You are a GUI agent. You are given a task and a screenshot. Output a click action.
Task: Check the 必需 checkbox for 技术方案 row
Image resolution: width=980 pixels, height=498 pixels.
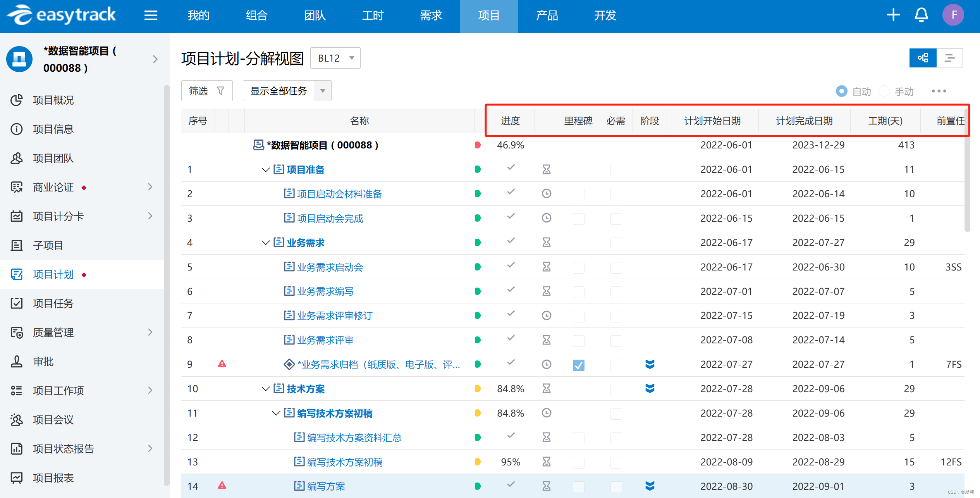[616, 389]
